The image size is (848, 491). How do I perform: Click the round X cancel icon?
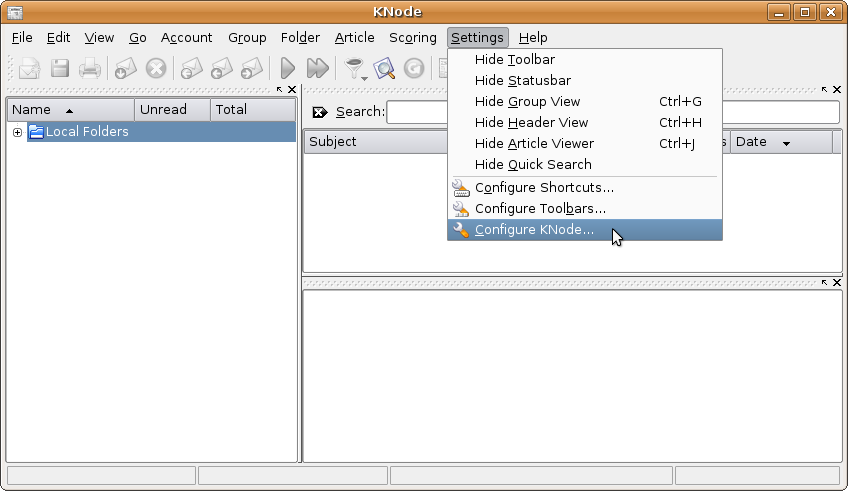click(x=156, y=69)
